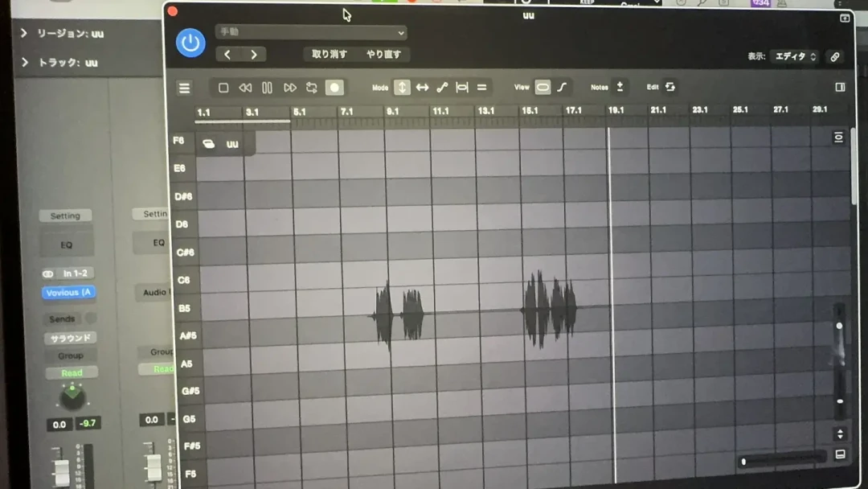Select the pitch curve draw Mode tool

point(442,87)
